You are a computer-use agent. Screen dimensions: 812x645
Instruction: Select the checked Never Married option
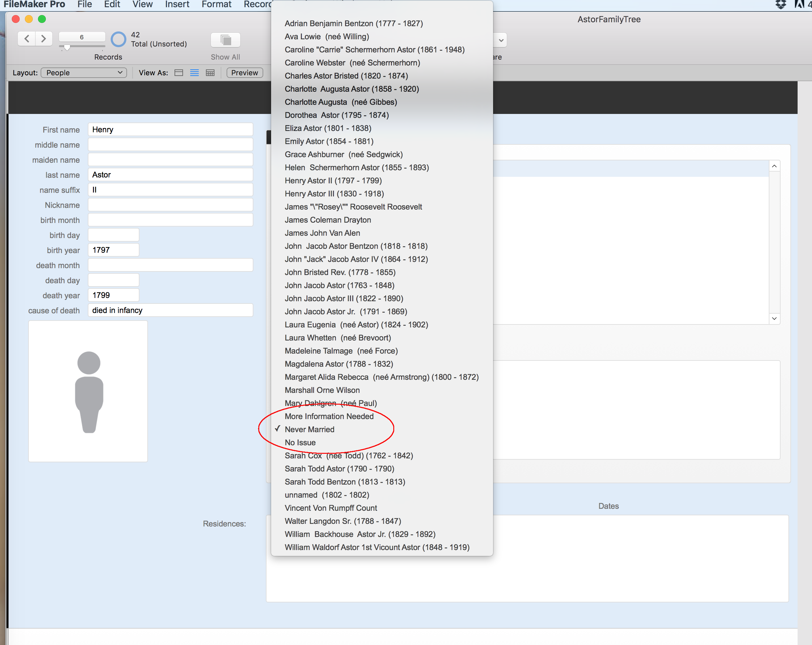click(x=309, y=429)
